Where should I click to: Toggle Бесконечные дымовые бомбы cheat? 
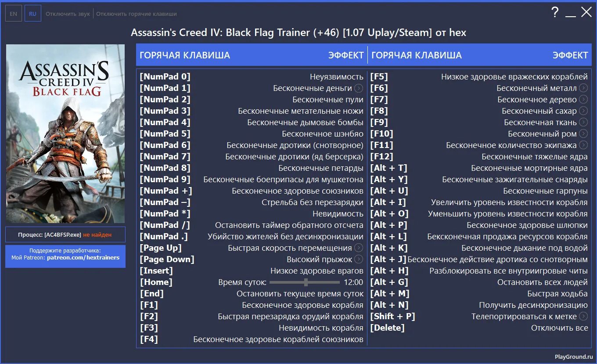[305, 123]
